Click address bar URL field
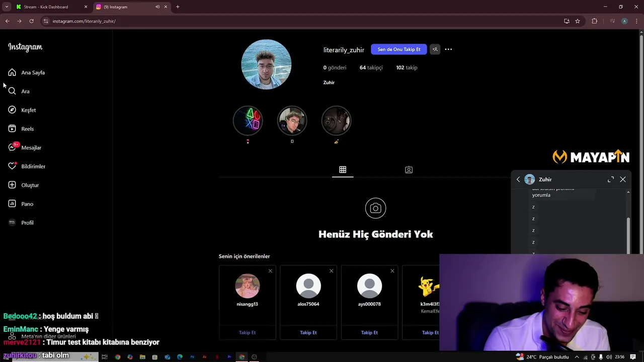644x362 pixels. coord(302,21)
